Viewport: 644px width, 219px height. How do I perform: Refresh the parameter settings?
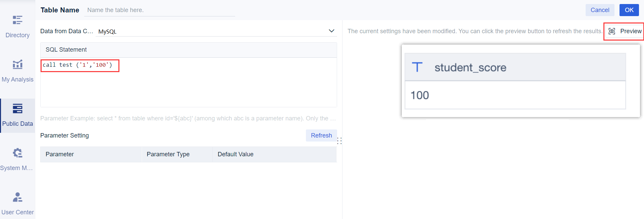point(321,135)
